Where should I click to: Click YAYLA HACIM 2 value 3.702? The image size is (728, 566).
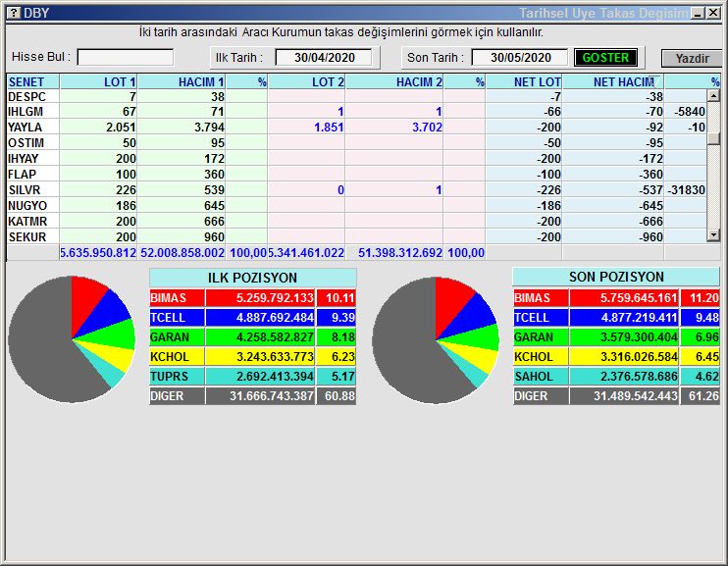tap(427, 128)
